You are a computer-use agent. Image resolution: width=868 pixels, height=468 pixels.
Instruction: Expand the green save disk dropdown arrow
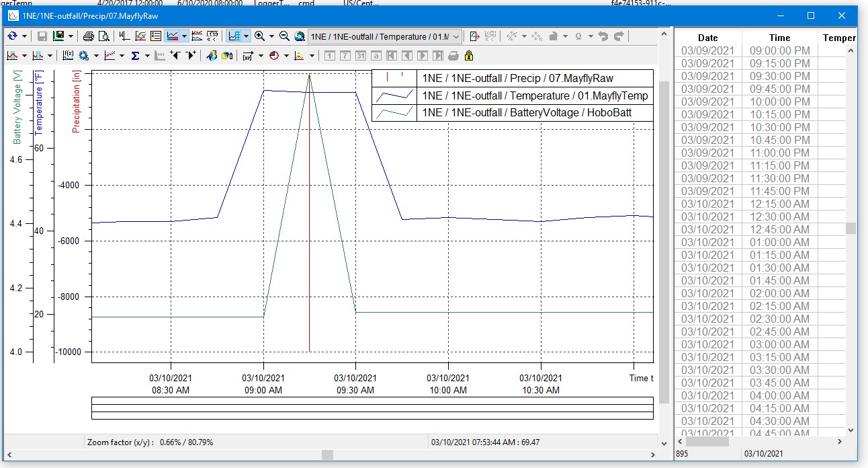[71, 36]
